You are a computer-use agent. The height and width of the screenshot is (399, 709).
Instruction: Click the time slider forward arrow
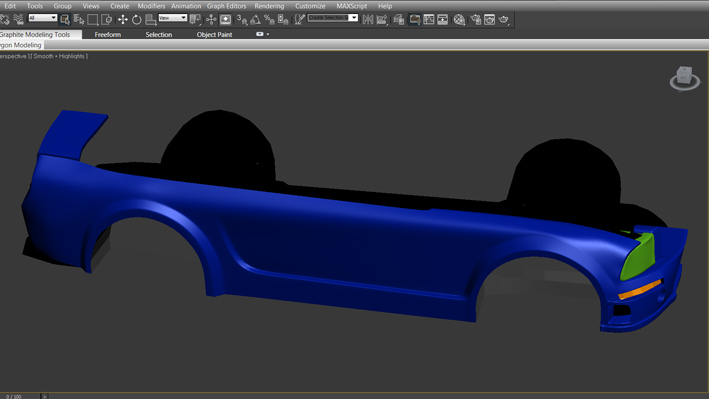point(44,396)
